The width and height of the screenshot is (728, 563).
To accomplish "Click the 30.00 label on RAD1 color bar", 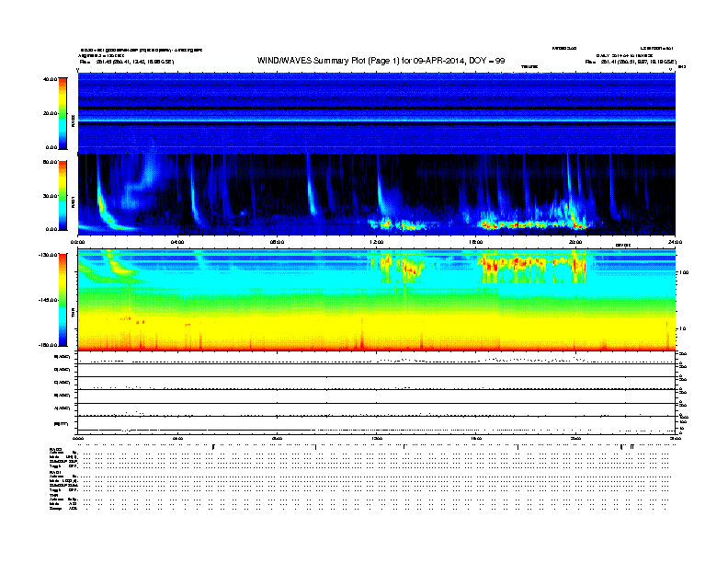I will tap(50, 196).
